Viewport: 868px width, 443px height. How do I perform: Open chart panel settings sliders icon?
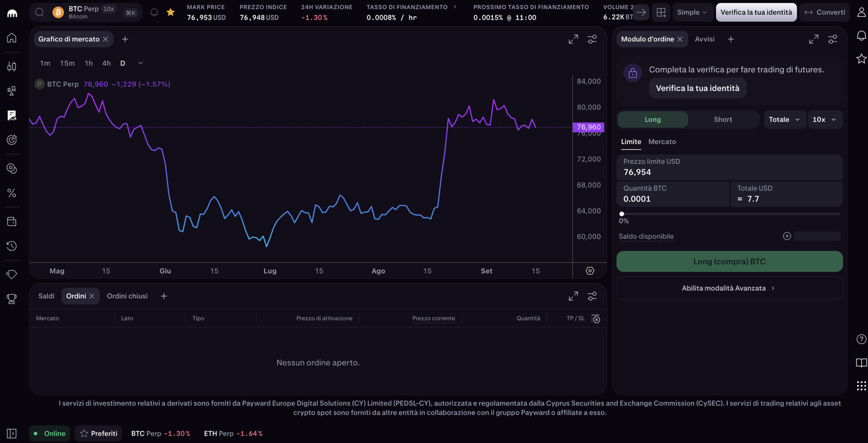(592, 39)
